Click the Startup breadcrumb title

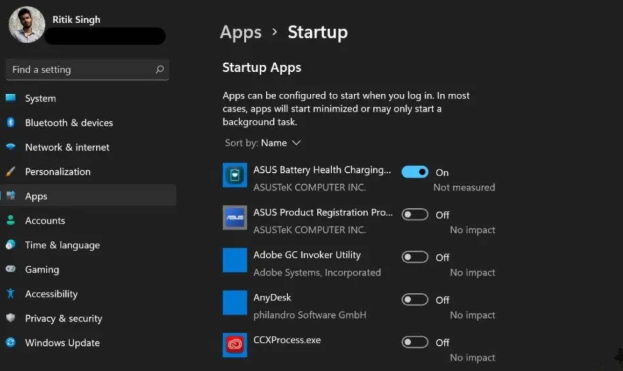click(317, 33)
